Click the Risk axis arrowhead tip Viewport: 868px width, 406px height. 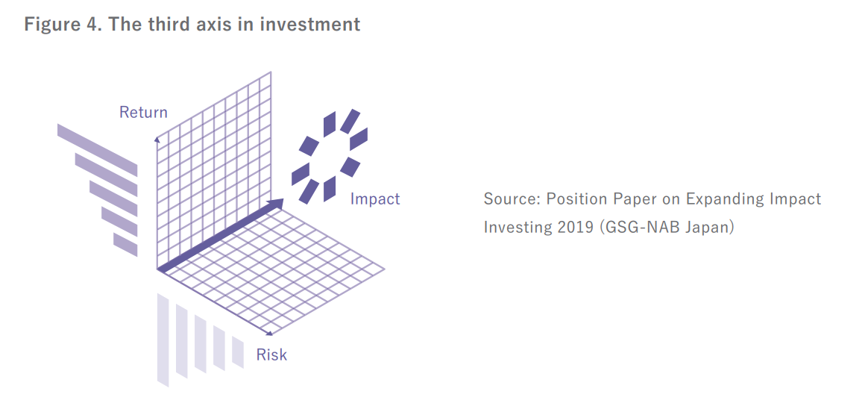[x=270, y=333]
